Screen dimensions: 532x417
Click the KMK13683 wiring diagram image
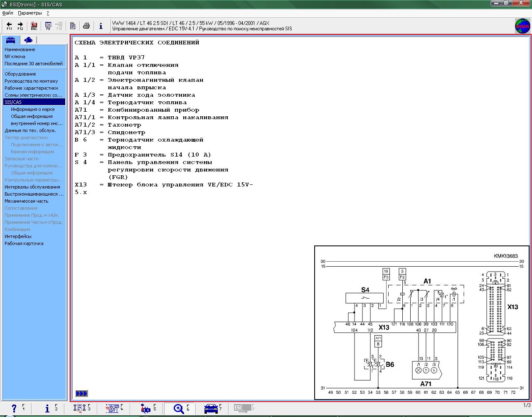click(421, 323)
